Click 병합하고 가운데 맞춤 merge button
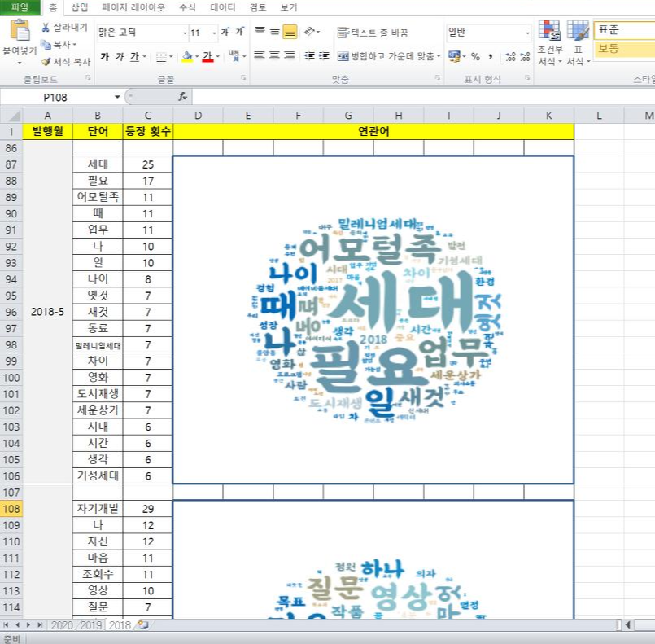Screen dimensions: 655x644 [386, 56]
